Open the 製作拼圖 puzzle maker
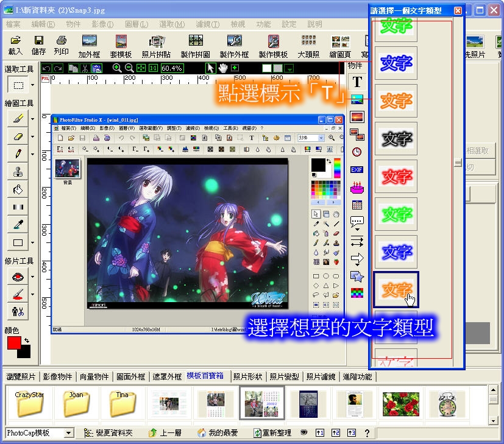Image resolution: width=504 pixels, height=444 pixels. click(196, 46)
